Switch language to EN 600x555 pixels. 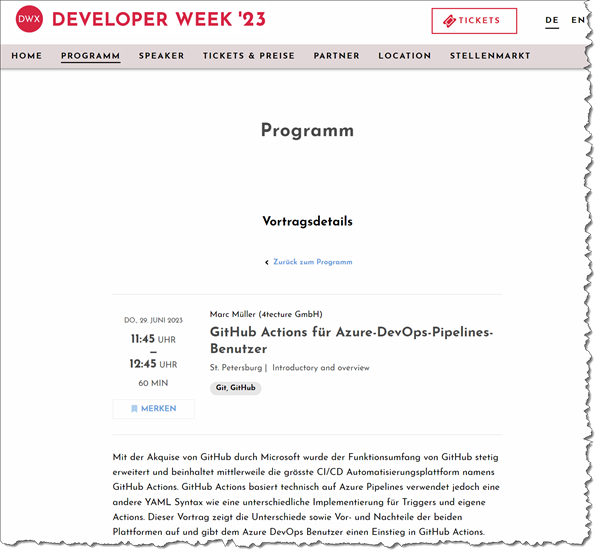point(578,20)
